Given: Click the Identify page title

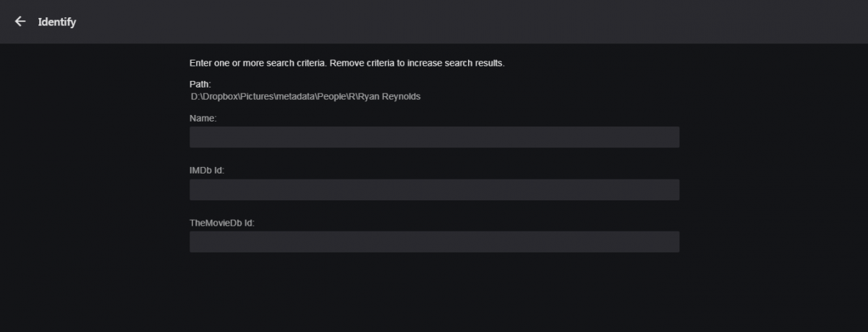Looking at the screenshot, I should click(x=57, y=22).
